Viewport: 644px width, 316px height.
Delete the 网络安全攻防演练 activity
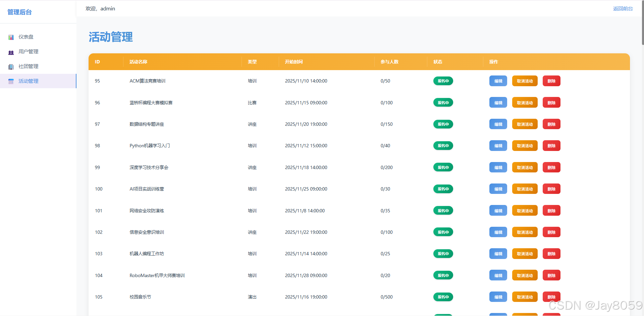coord(551,211)
